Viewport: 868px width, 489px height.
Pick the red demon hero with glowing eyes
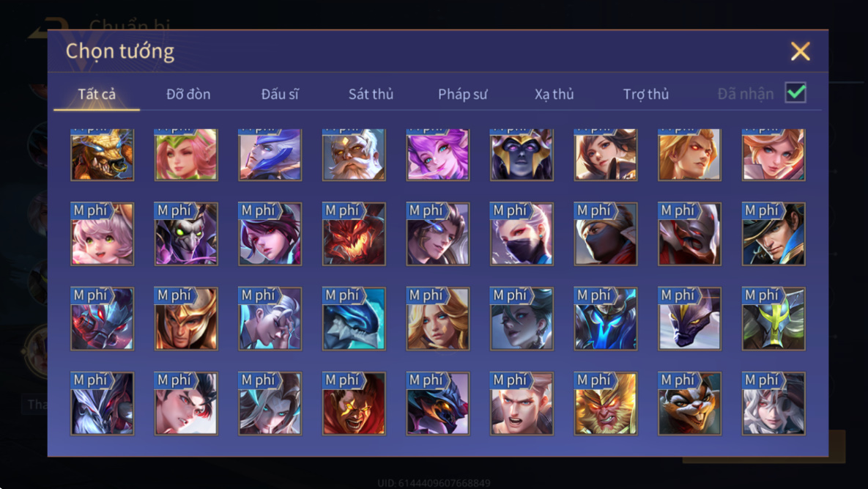tap(354, 234)
